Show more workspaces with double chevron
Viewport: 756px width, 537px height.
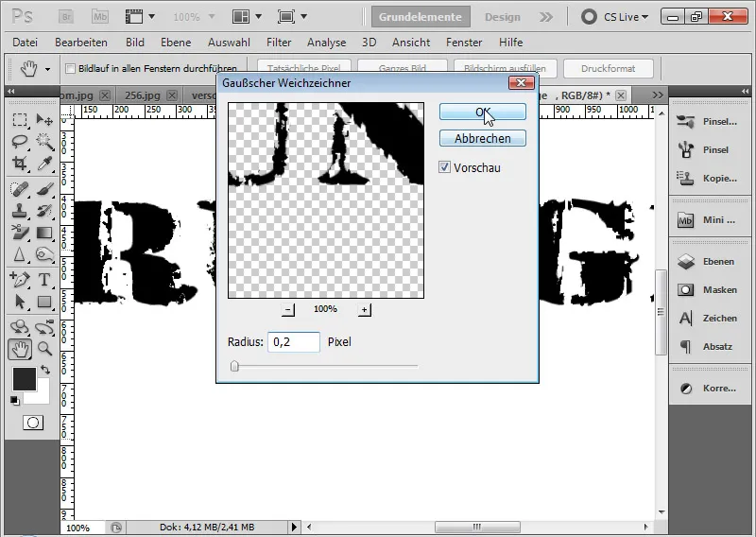click(546, 17)
